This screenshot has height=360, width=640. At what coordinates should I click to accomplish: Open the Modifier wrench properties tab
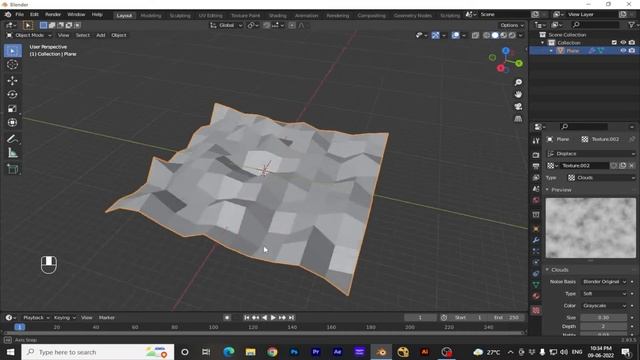point(536,240)
